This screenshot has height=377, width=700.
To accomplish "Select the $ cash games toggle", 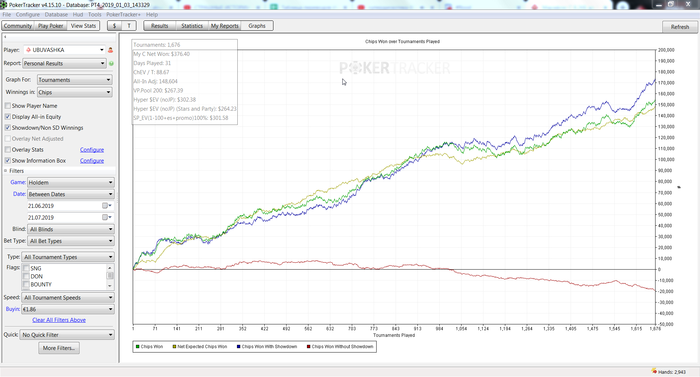I will coord(115,26).
